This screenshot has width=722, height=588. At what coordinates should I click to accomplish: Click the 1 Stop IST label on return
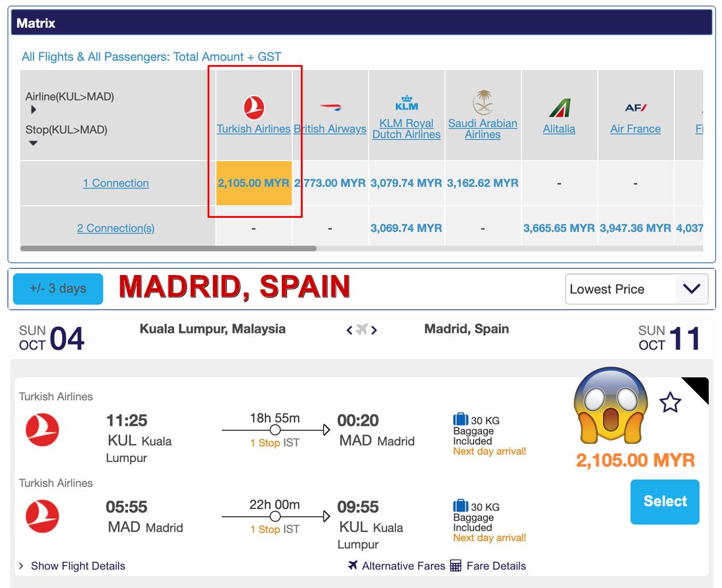point(275,529)
